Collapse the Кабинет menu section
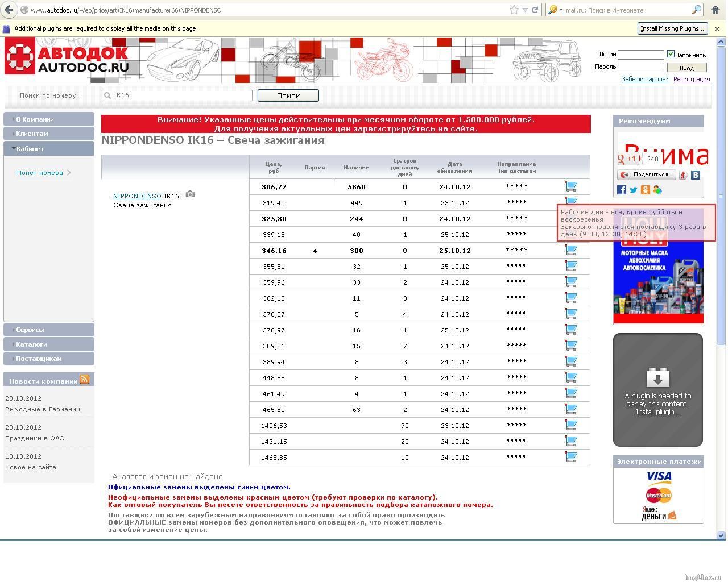Screen dimensions: 728x582 tap(49, 148)
